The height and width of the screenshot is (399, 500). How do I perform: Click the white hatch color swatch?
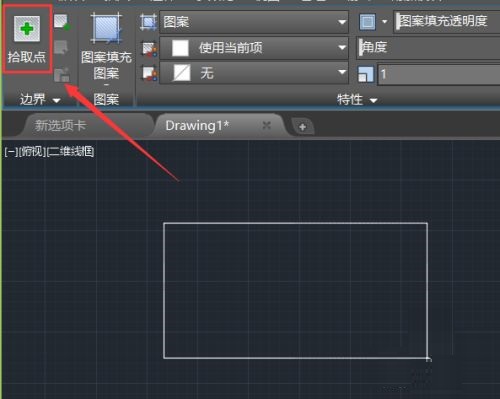(180, 48)
